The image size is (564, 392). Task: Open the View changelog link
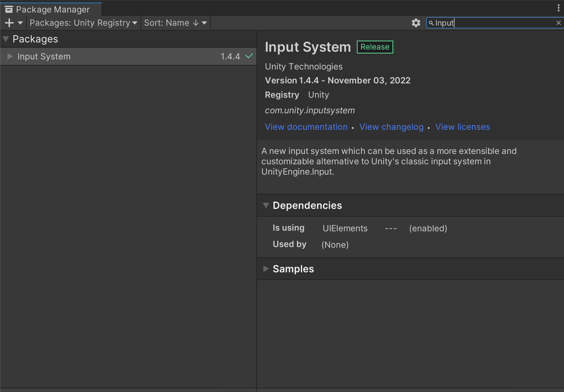(391, 127)
